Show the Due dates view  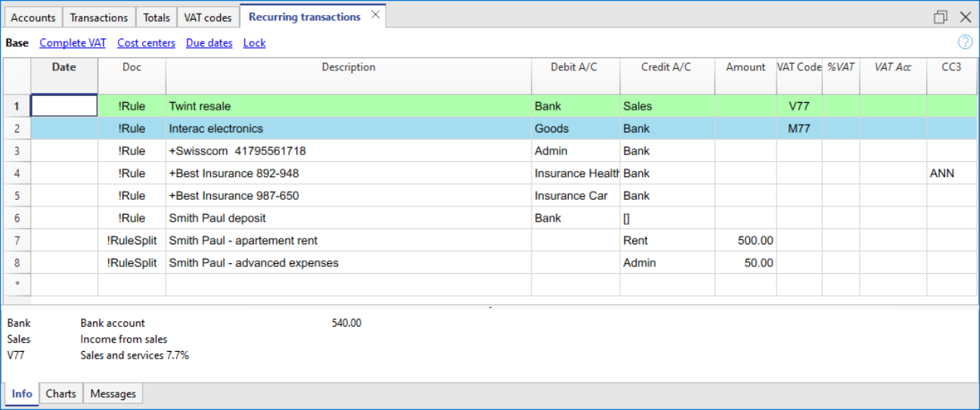click(209, 43)
